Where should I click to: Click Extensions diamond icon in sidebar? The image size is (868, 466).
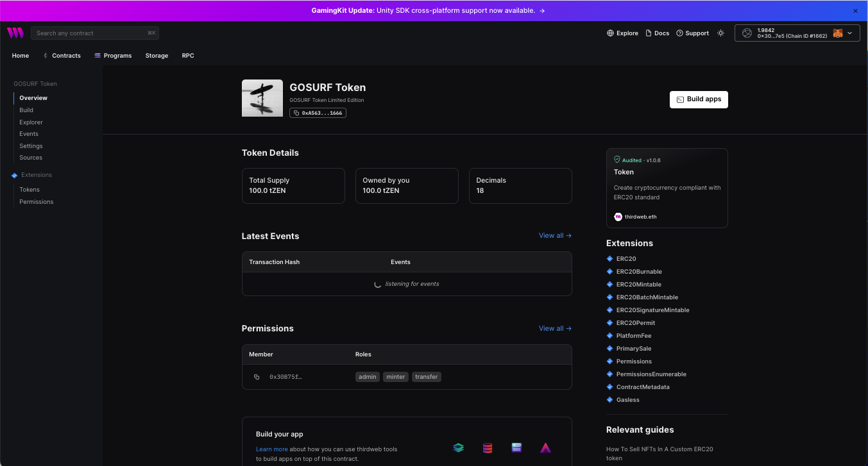point(15,175)
